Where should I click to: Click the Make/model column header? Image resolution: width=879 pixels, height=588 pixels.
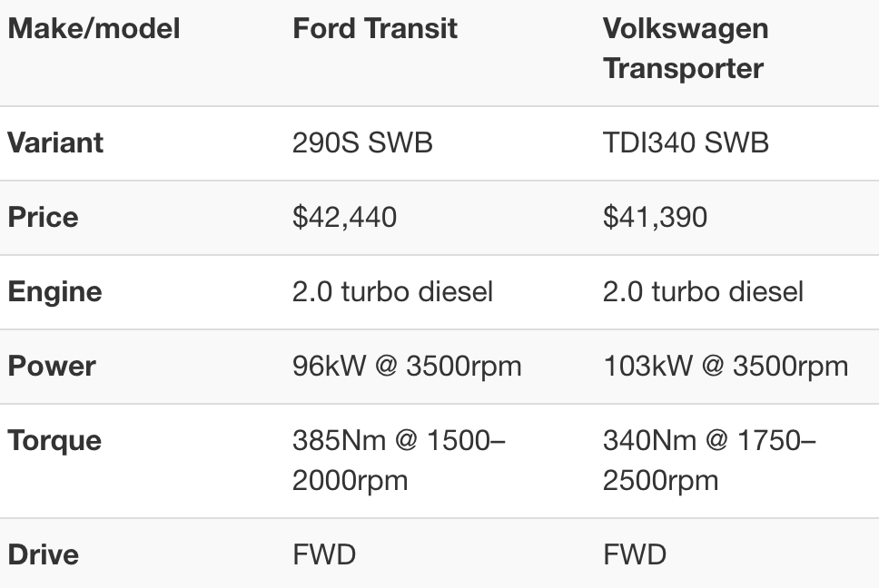click(x=94, y=29)
